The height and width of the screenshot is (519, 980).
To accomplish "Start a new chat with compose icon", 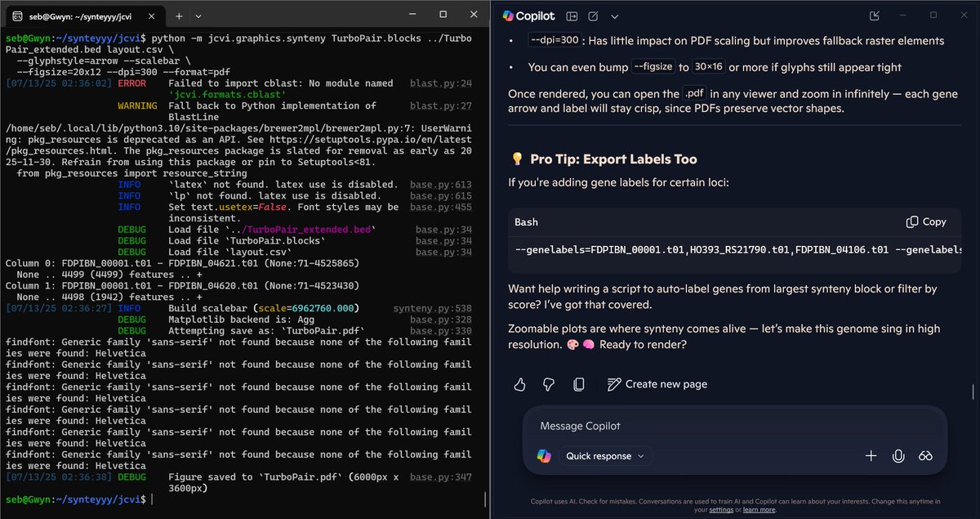I will (x=593, y=16).
